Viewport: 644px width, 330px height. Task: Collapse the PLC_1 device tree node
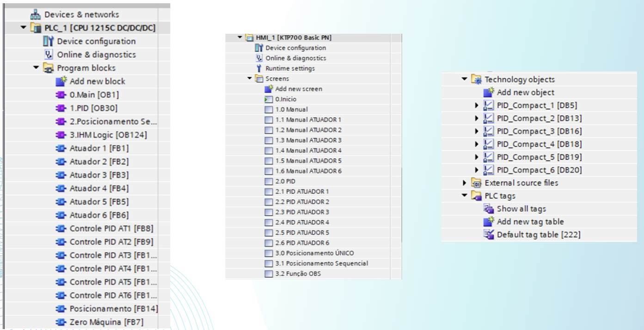coord(24,28)
